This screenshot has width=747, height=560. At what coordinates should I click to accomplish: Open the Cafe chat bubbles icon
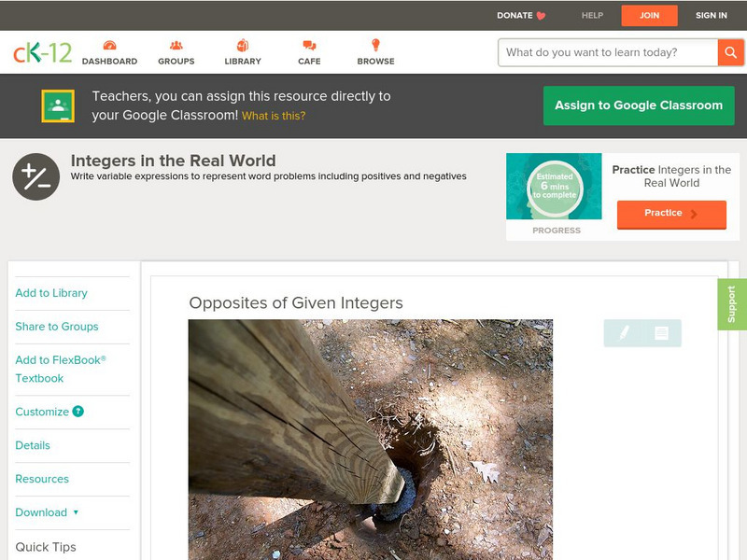(x=309, y=45)
